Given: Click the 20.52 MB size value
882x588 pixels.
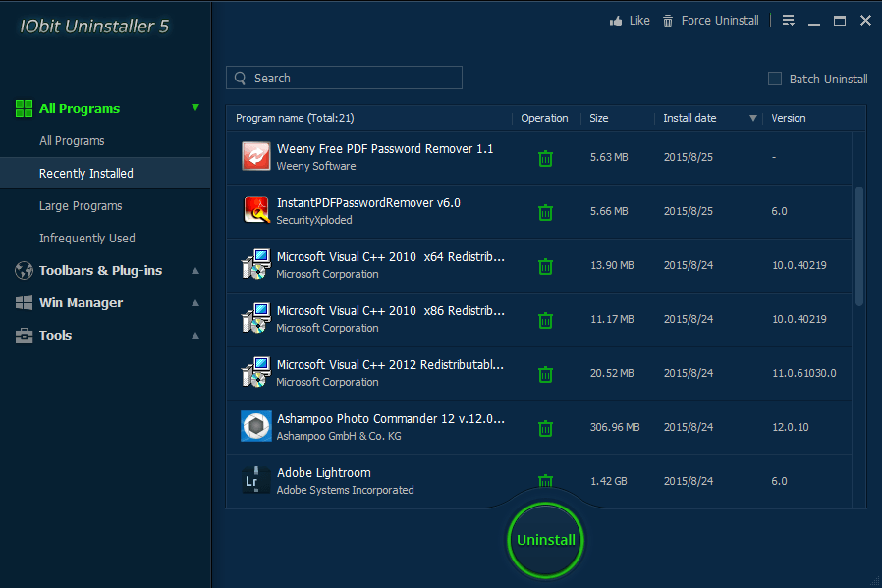Looking at the screenshot, I should [x=612, y=373].
